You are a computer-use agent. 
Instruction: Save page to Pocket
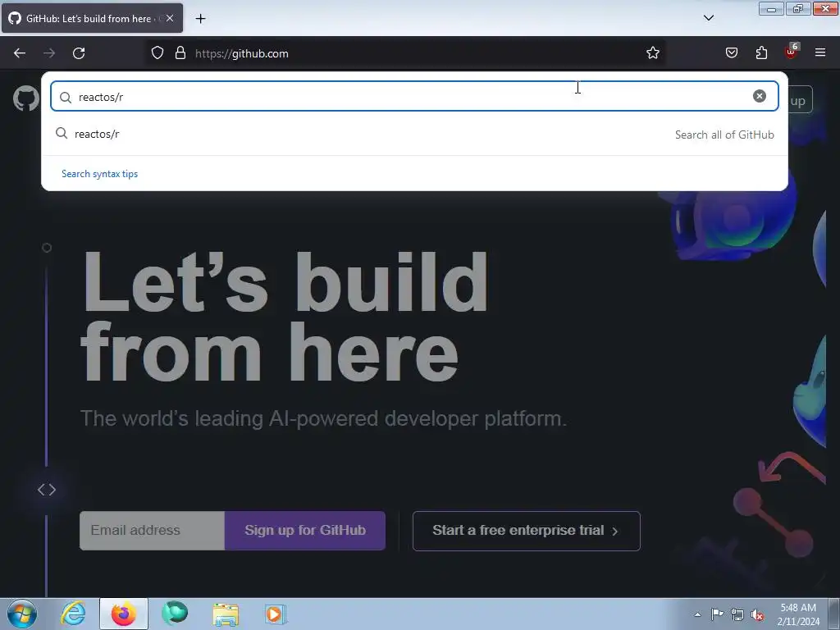click(x=732, y=53)
